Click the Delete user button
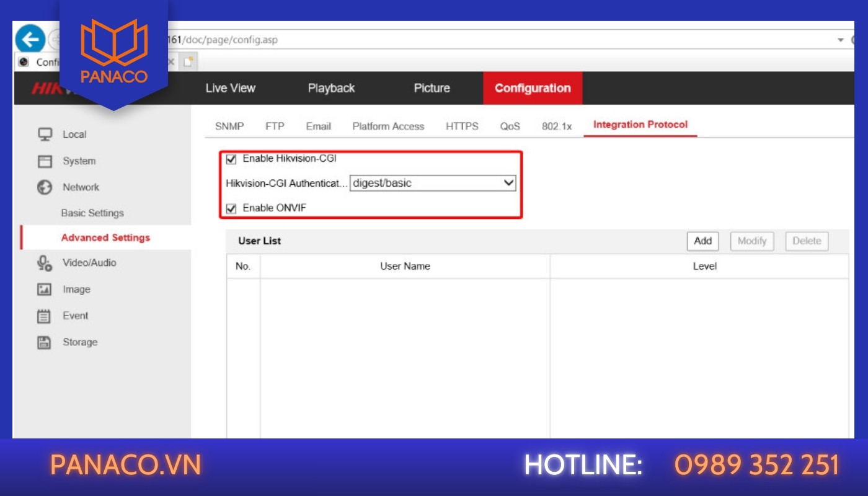 pyautogui.click(x=807, y=241)
